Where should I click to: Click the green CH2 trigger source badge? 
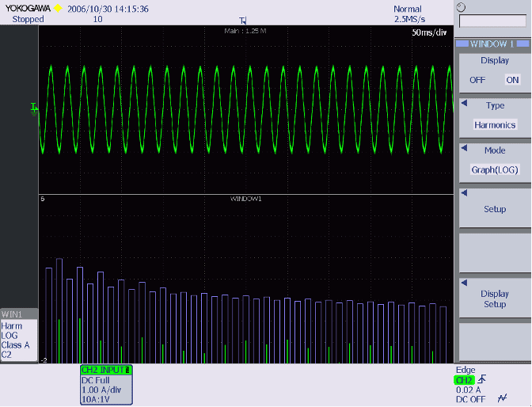coord(465,380)
